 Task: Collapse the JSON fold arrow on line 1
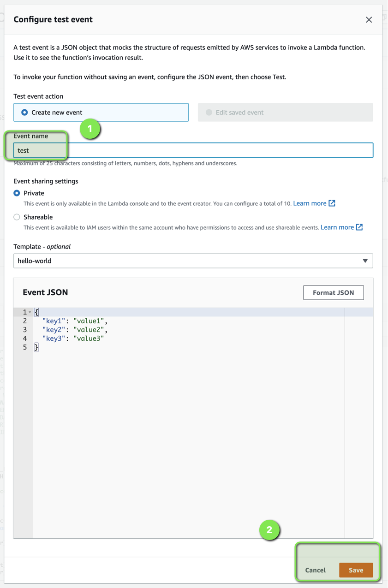(30, 312)
